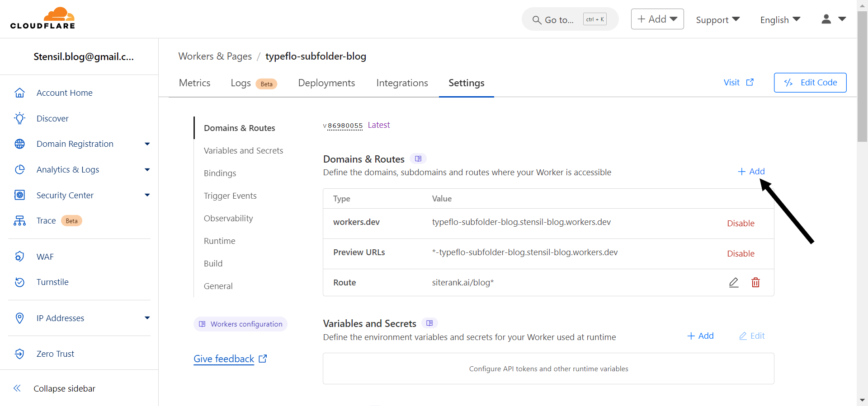The width and height of the screenshot is (868, 406).
Task: Click the Zero Trust sidebar icon
Action: point(19,354)
